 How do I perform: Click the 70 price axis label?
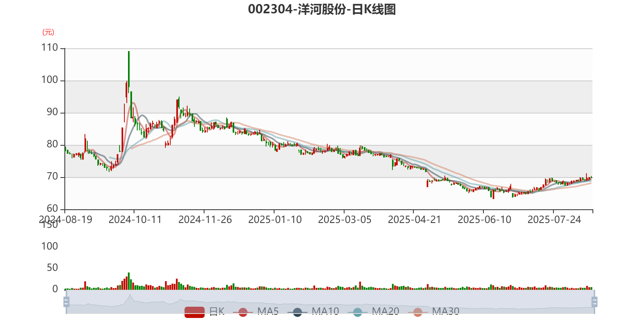pyautogui.click(x=52, y=177)
